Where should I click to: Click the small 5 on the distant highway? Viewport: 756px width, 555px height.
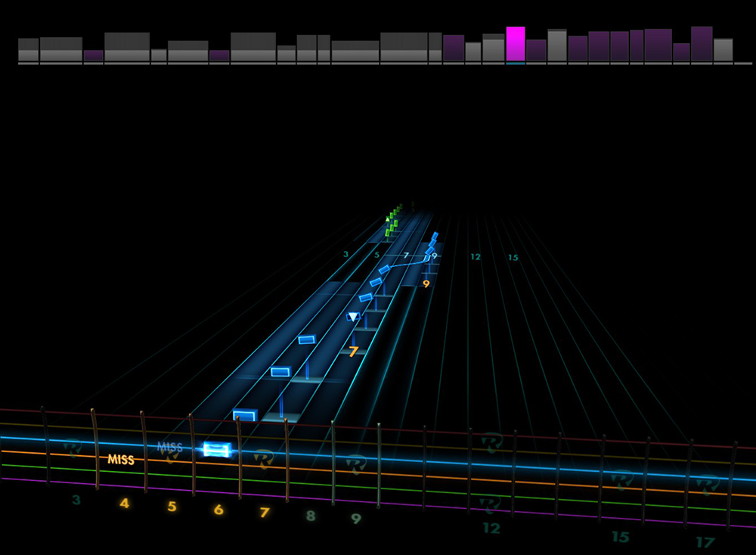coord(377,255)
